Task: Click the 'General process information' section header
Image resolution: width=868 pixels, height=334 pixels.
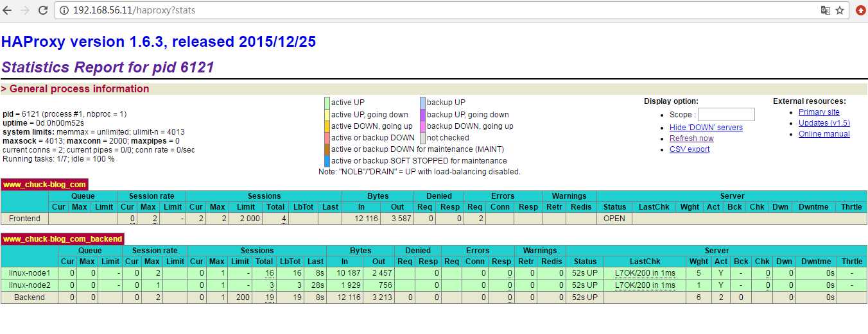Action: 75,89
